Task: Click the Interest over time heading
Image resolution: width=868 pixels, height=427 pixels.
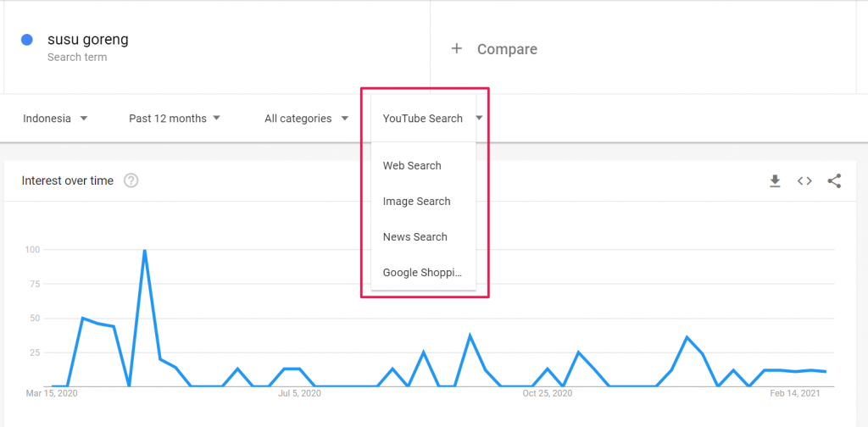Action: click(x=68, y=180)
